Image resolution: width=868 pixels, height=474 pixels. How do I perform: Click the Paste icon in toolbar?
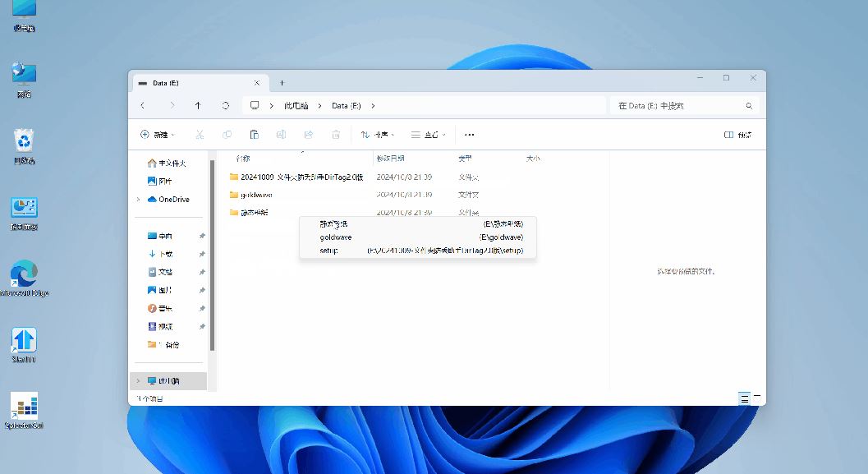pyautogui.click(x=255, y=135)
